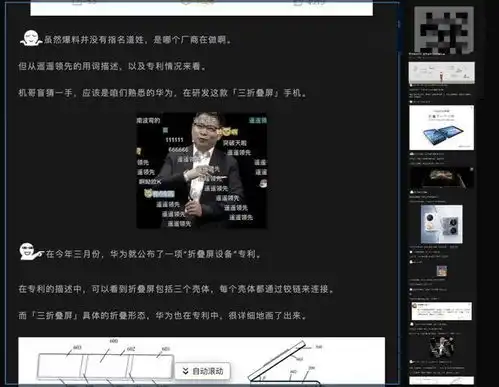
Task: Click the 自动滚动 auto-scroll button
Action: [x=203, y=371]
